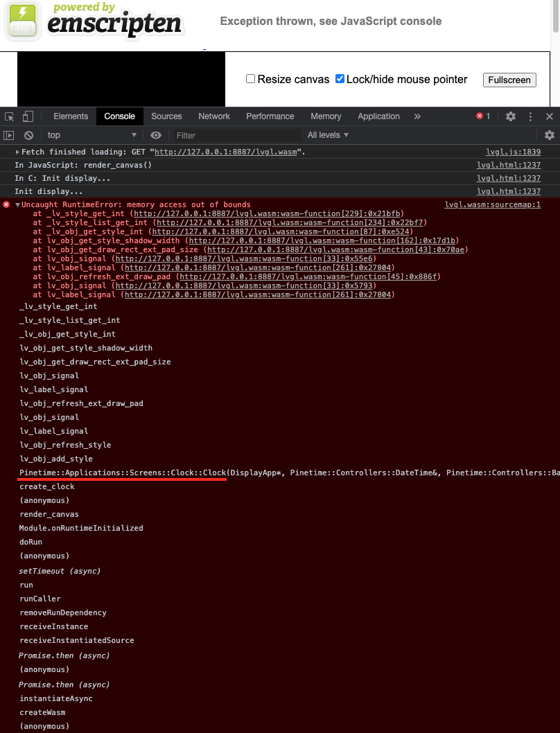Viewport: 560px width, 733px height.
Task: Show the console sidebar panel icon
Action: pos(9,135)
